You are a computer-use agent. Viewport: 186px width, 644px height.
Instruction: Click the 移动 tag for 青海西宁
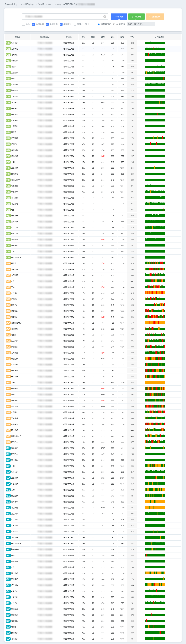(8, 502)
